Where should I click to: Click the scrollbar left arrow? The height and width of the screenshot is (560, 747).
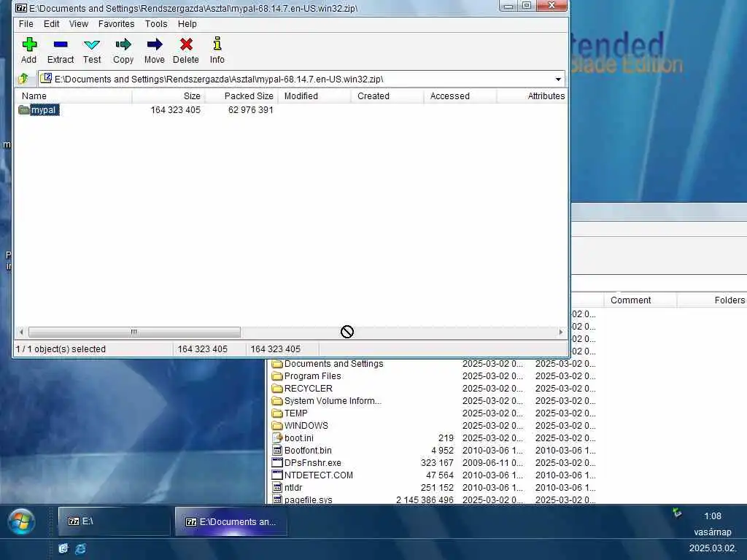21,332
